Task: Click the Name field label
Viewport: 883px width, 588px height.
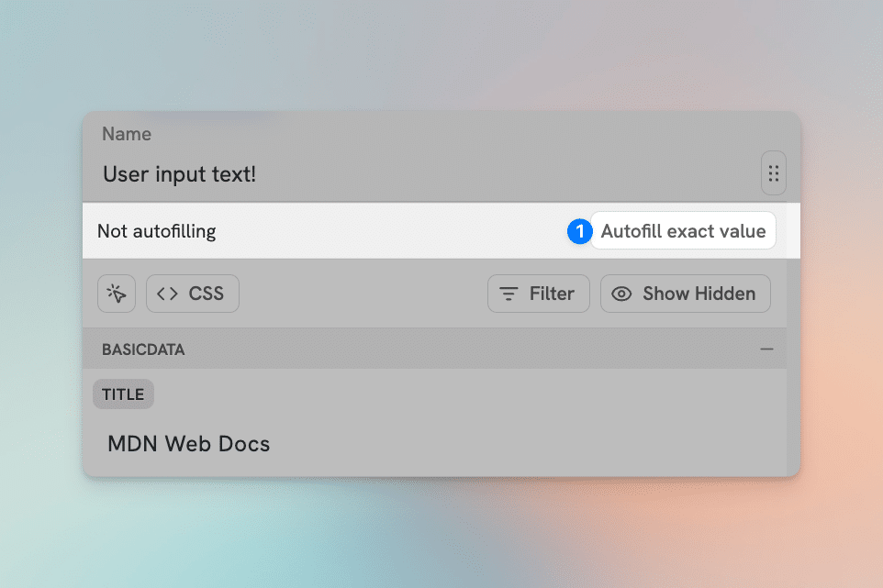Action: [127, 134]
